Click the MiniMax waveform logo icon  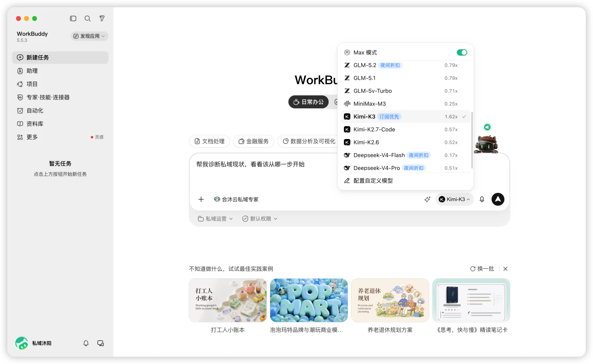click(x=347, y=104)
